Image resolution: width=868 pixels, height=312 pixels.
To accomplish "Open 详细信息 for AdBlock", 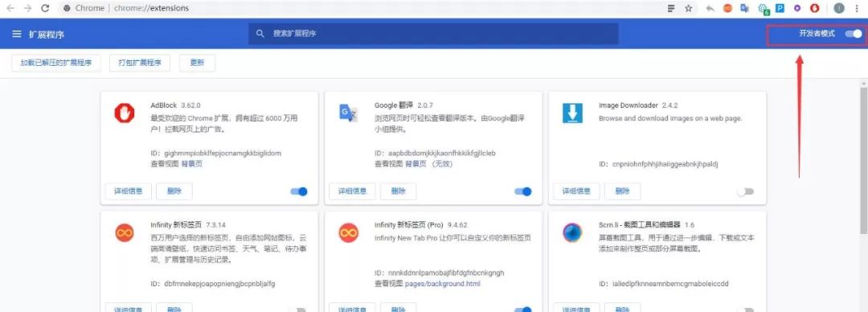I will [129, 191].
